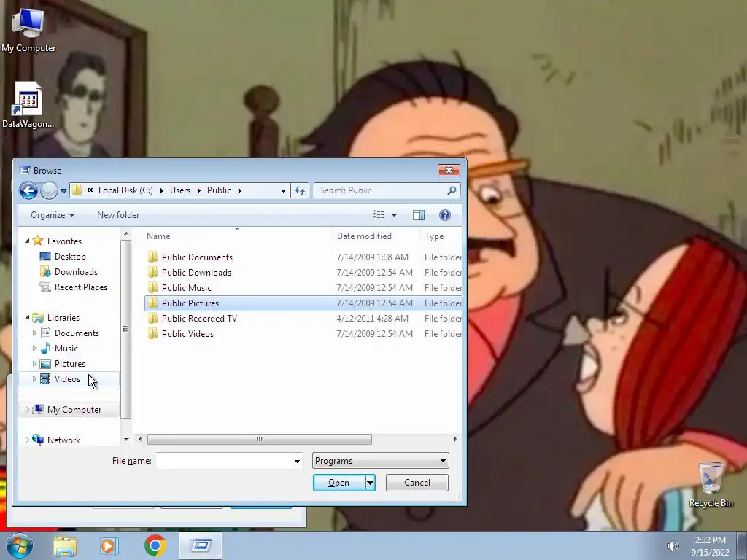
Task: Collapse the Libraries group triangle
Action: (27, 318)
